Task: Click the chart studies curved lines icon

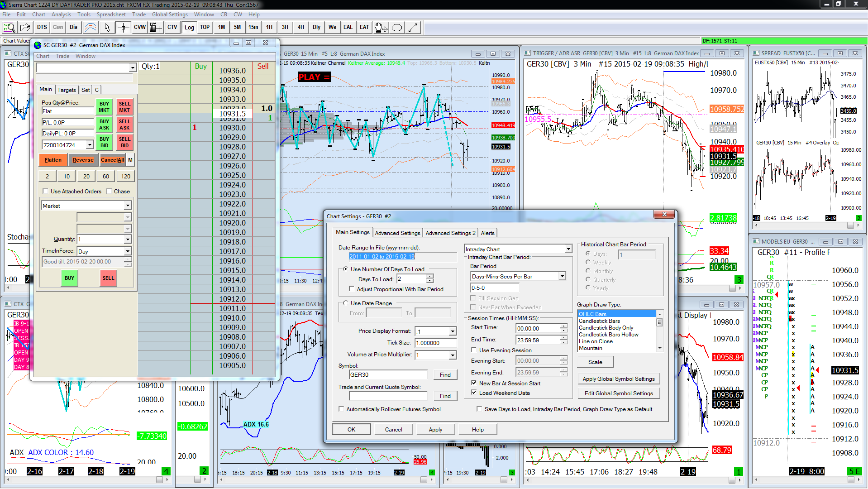Action: (x=91, y=28)
